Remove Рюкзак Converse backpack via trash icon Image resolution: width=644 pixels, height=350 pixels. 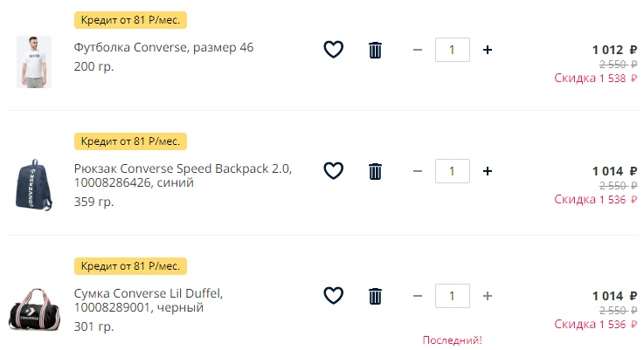(x=375, y=171)
